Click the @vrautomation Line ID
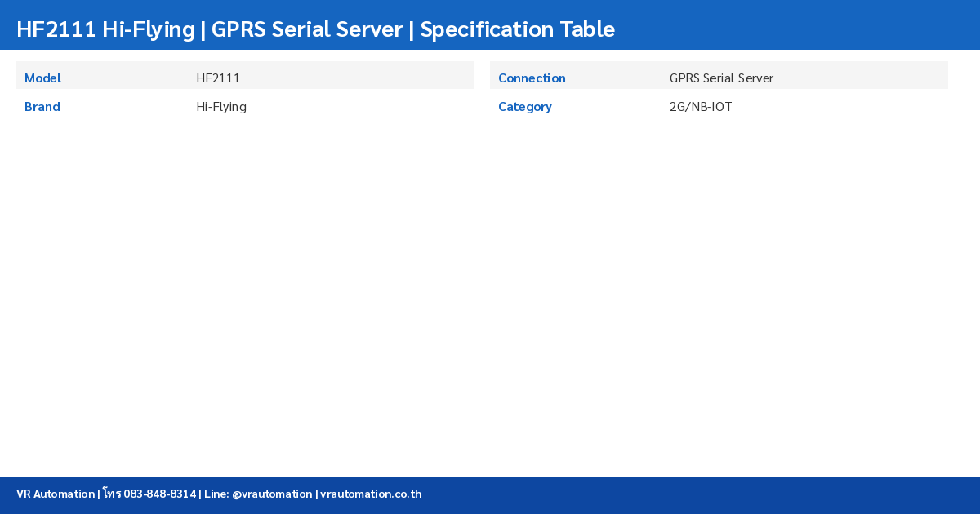The image size is (980, 514). (x=272, y=494)
